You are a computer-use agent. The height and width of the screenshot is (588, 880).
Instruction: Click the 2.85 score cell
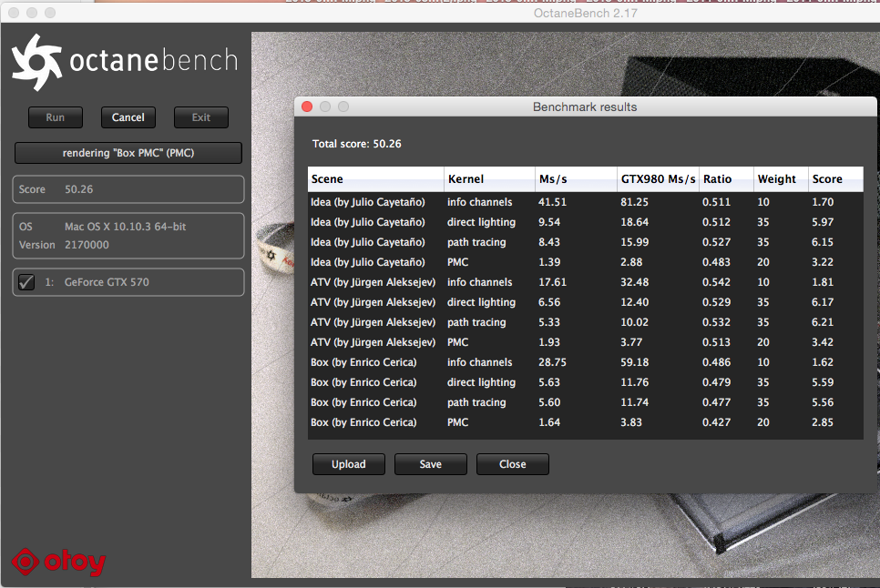coord(823,422)
